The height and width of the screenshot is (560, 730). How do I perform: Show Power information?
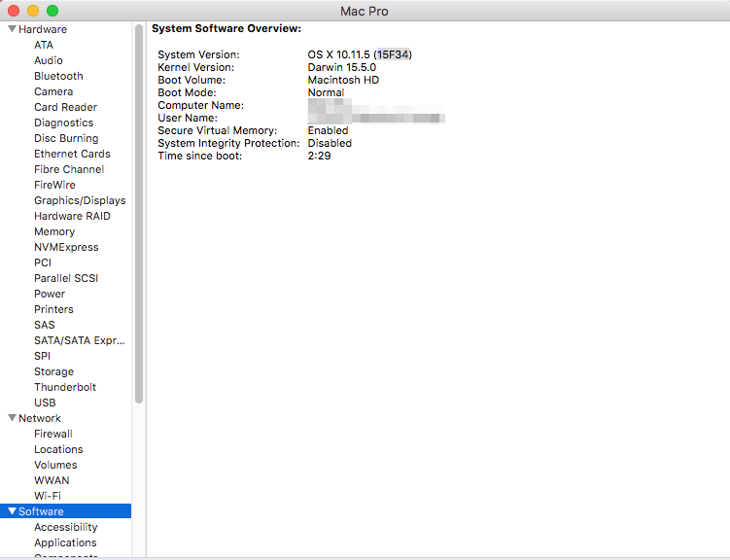click(x=50, y=294)
